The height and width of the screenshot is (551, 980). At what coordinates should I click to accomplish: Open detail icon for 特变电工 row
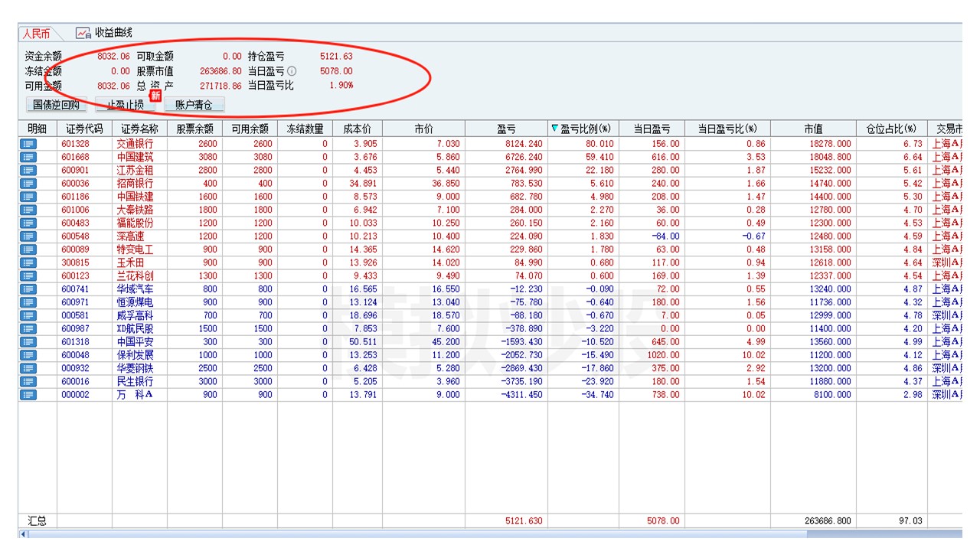28,249
